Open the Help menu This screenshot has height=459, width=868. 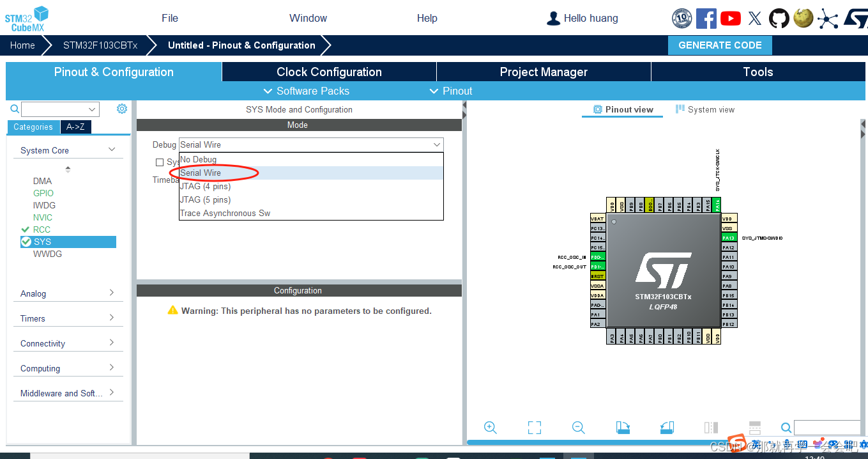pyautogui.click(x=427, y=18)
